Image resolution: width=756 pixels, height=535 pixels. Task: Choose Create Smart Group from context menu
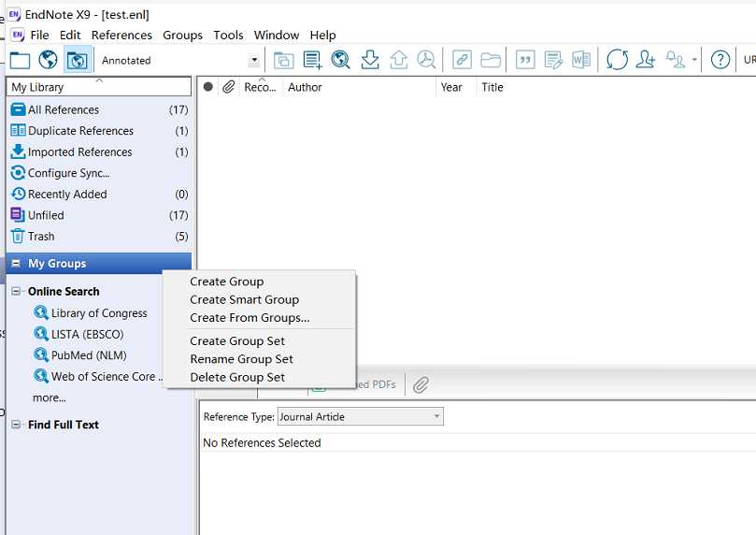pyautogui.click(x=260, y=299)
